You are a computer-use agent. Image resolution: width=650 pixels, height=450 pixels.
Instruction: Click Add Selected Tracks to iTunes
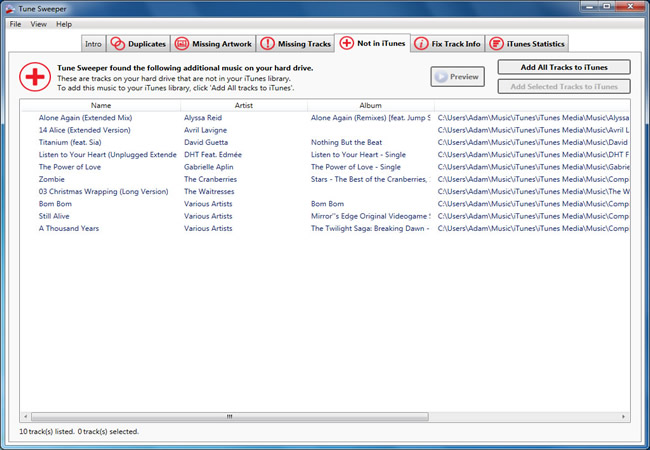(564, 87)
